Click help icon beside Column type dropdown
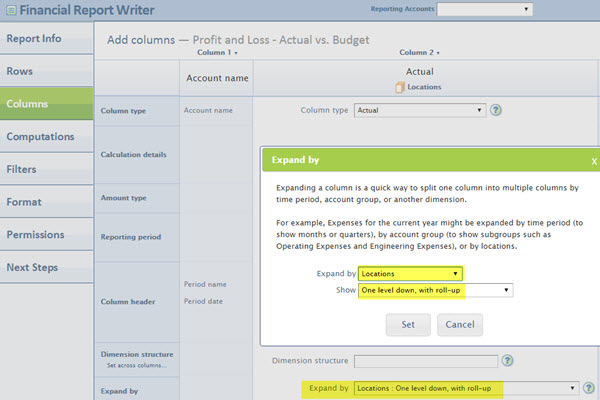The height and width of the screenshot is (400, 600). (x=496, y=110)
